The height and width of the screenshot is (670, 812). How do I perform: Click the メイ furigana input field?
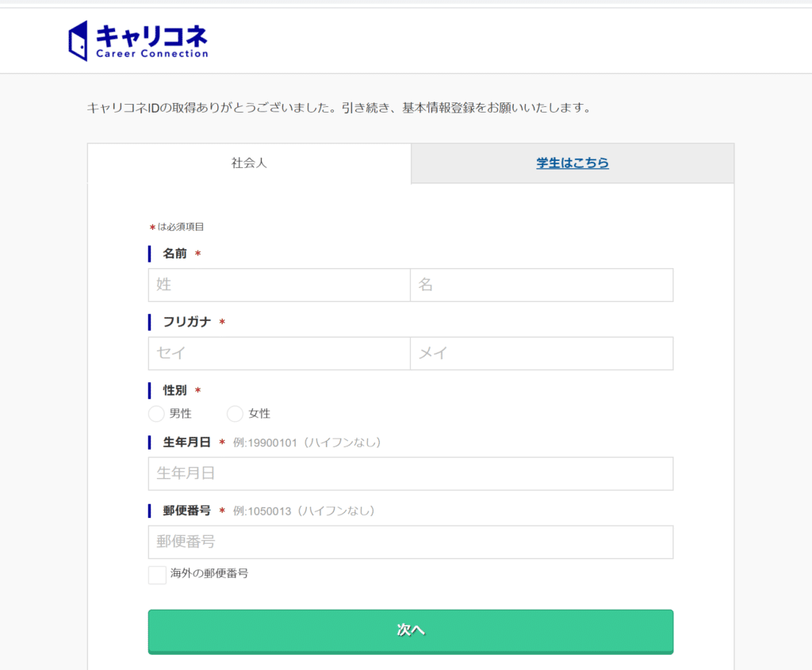tap(542, 354)
